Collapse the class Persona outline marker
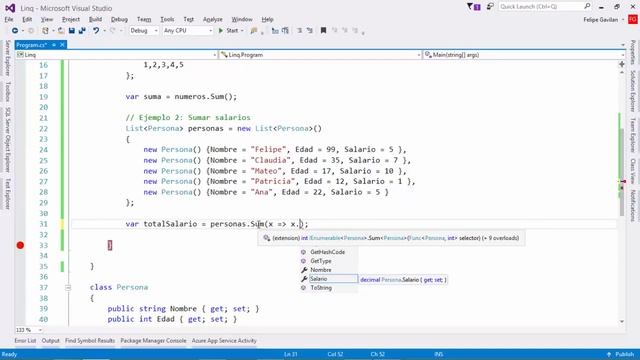Screen dimensions: 640x360 pyautogui.click(x=68, y=287)
